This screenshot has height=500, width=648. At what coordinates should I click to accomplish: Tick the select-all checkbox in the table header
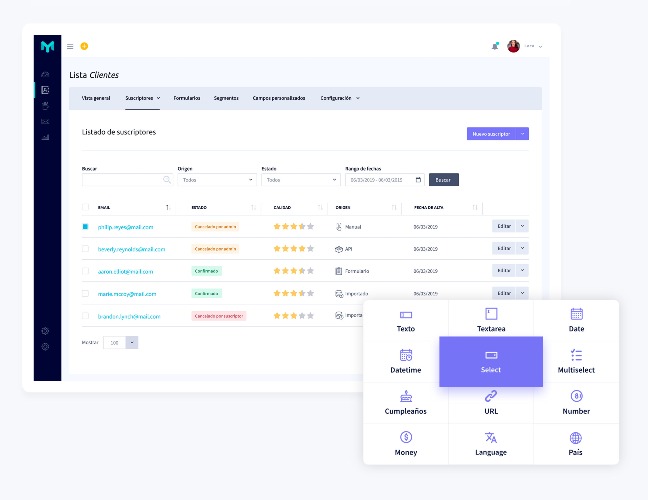click(x=86, y=207)
